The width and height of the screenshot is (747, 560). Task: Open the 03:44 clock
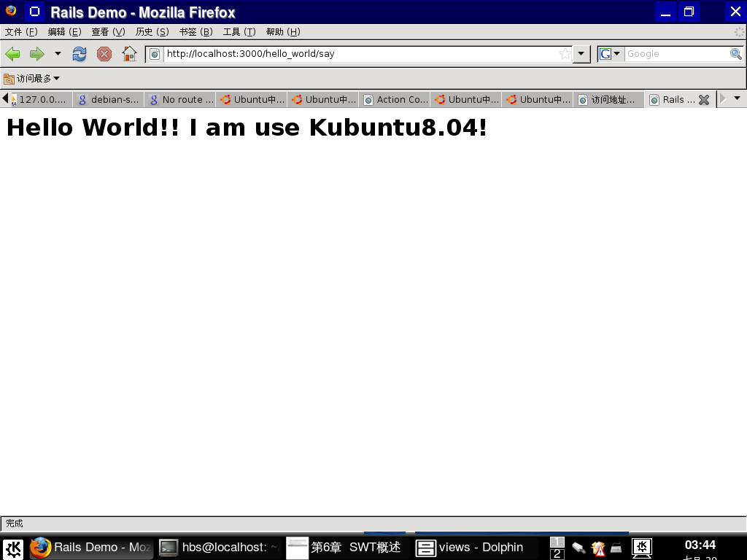[x=700, y=545]
